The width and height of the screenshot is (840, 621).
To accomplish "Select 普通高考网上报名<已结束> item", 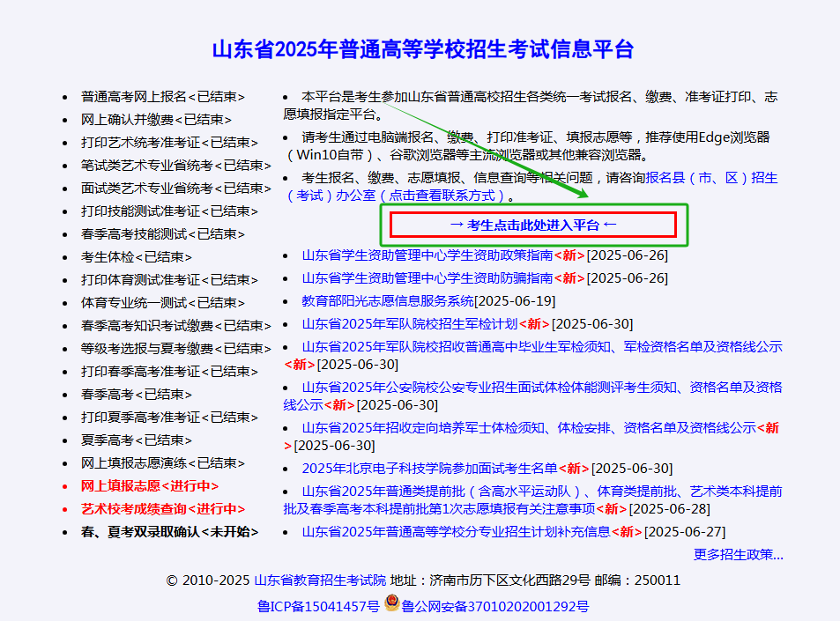I will [x=163, y=97].
